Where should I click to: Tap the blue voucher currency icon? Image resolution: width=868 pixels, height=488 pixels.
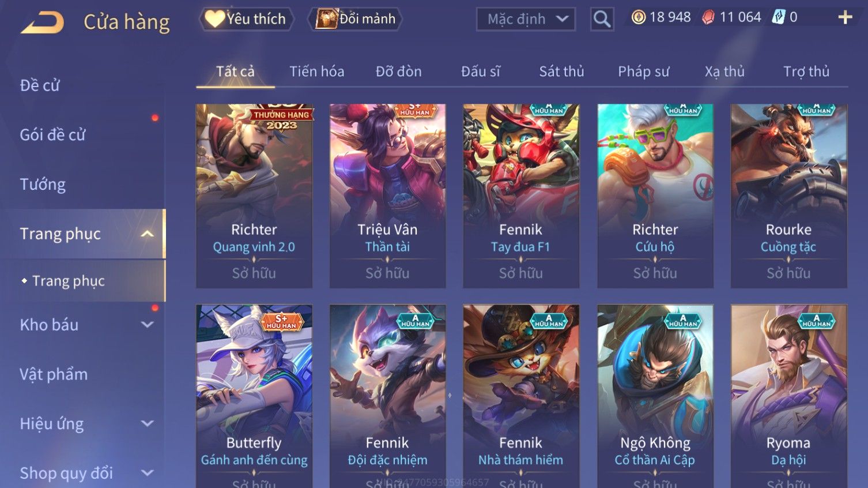778,17
